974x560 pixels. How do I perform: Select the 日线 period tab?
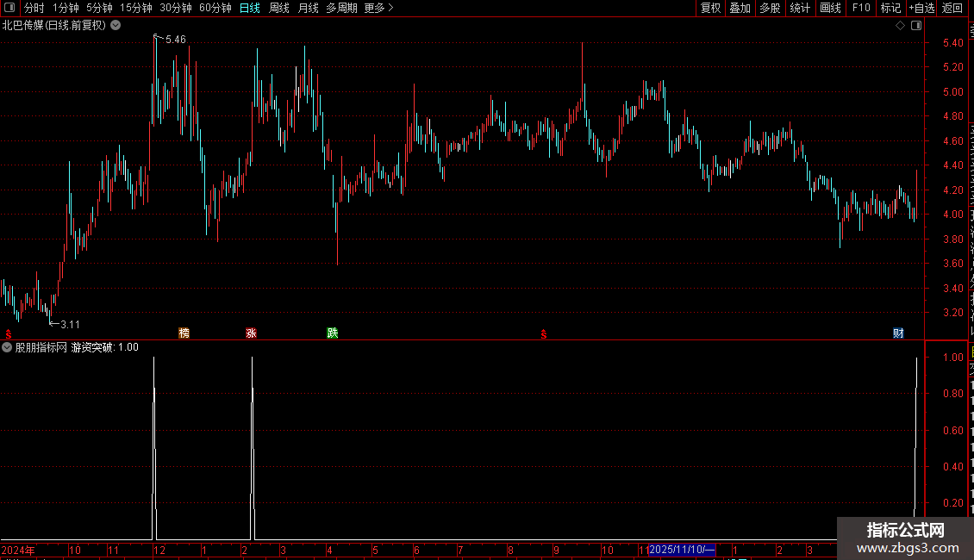(250, 8)
